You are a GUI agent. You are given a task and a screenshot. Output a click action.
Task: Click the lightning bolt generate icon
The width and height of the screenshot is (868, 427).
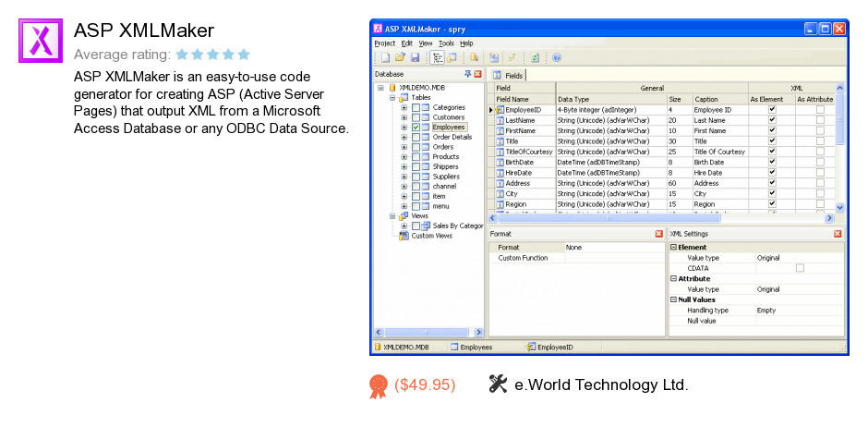click(512, 57)
